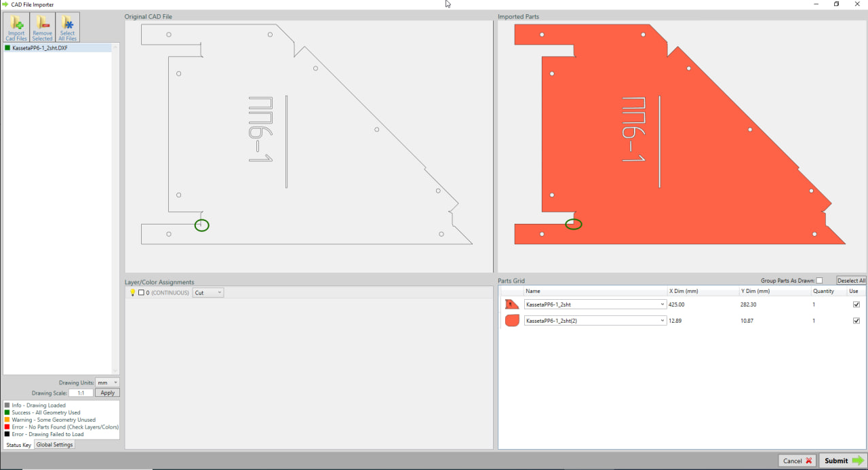The height and width of the screenshot is (470, 868).
Task: Open the Drawing Units mm dropdown
Action: 107,383
